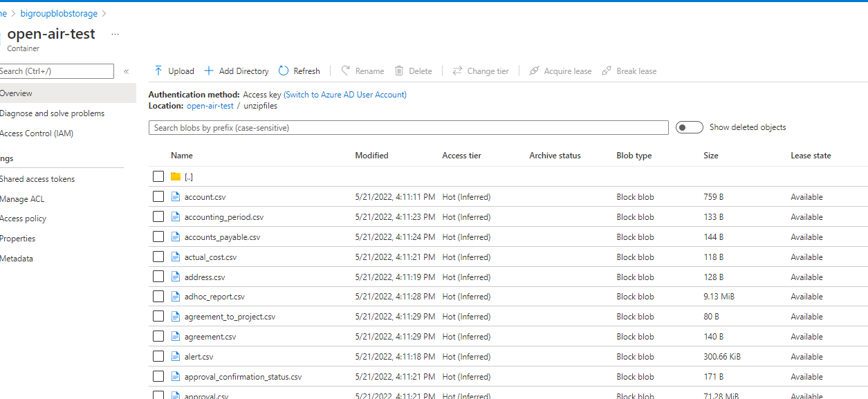The height and width of the screenshot is (399, 868).
Task: Click the file icon for alert.csv
Action: [x=176, y=357]
